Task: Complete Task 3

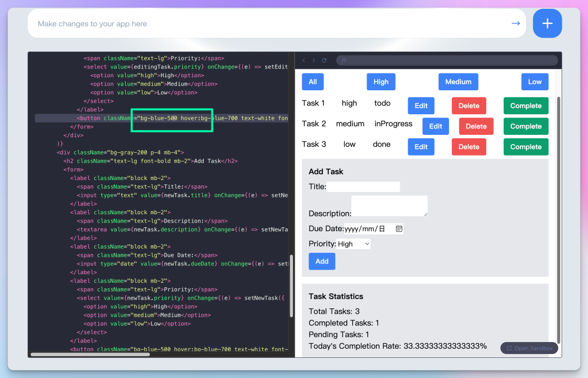Action: [x=525, y=146]
